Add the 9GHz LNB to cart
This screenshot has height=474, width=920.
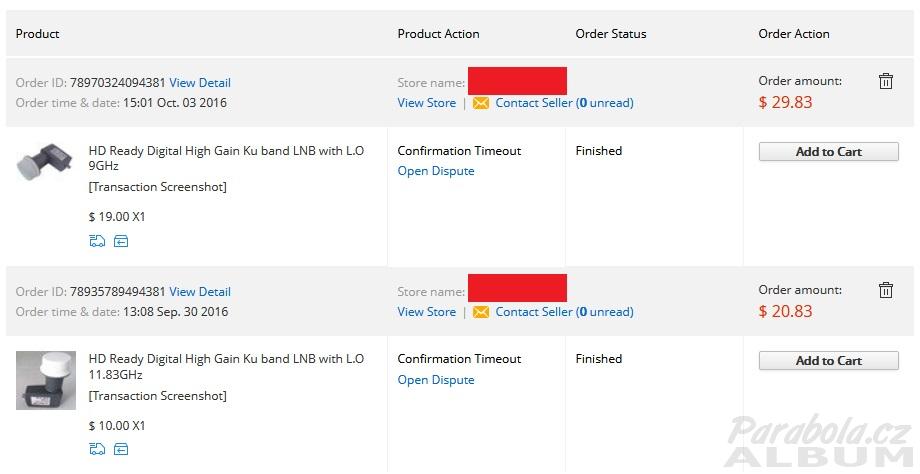(828, 151)
